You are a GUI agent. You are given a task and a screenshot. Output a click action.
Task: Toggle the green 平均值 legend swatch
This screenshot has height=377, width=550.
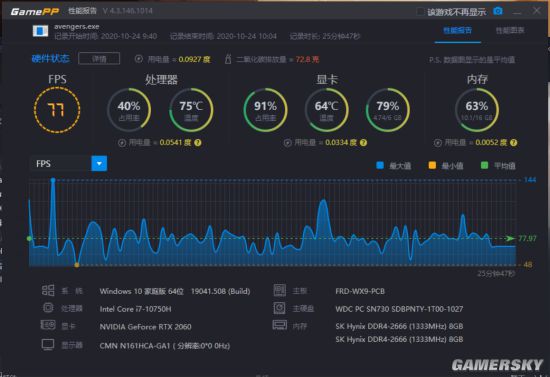484,165
